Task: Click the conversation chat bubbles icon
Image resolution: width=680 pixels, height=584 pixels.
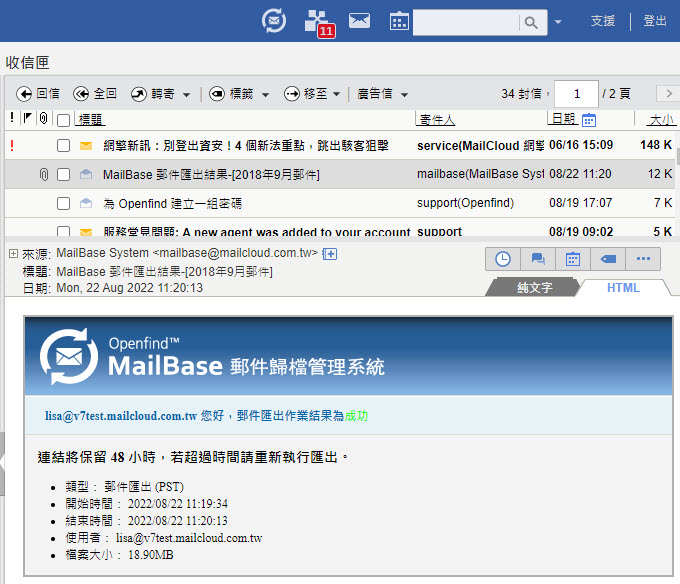Action: coord(538,259)
